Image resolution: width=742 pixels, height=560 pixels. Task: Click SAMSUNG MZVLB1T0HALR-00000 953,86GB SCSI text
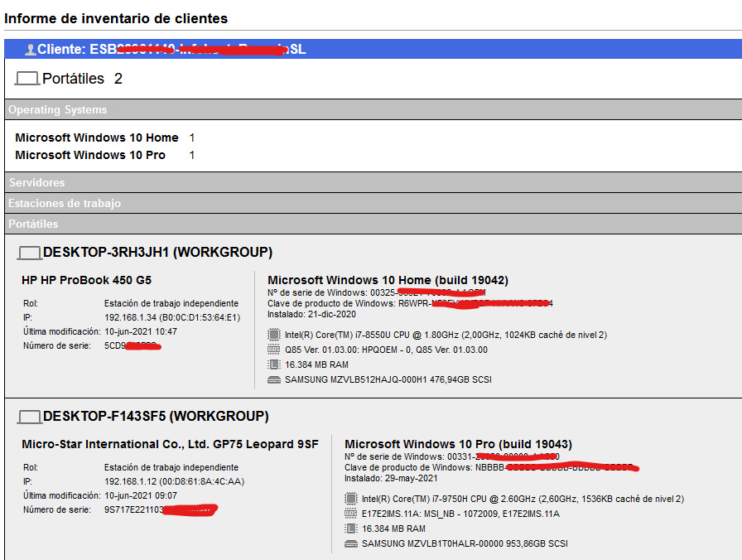465,543
